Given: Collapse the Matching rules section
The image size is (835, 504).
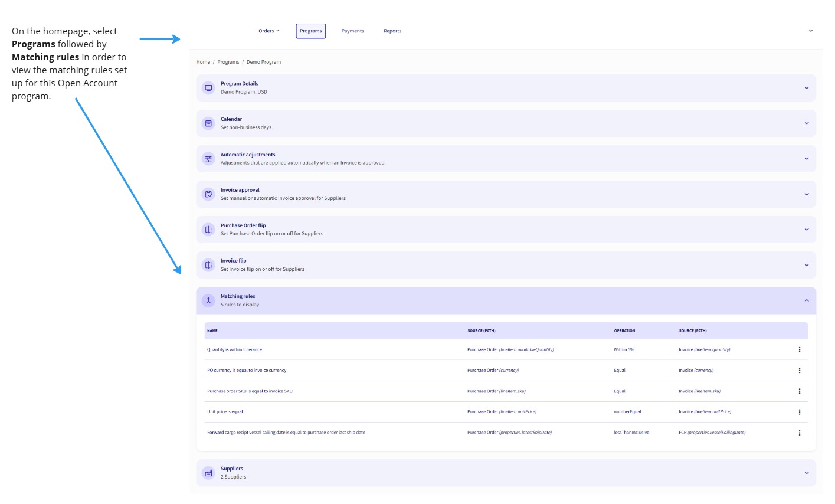Looking at the screenshot, I should 807,300.
